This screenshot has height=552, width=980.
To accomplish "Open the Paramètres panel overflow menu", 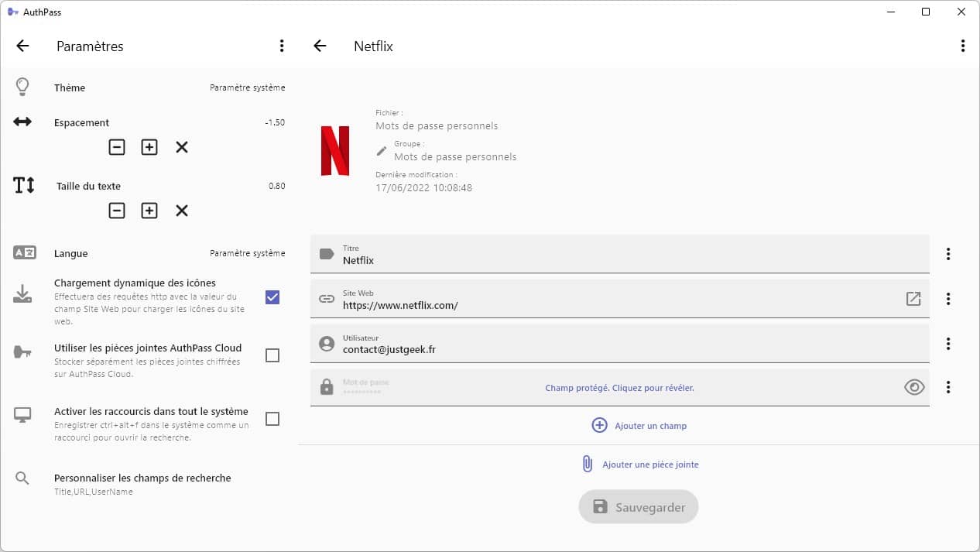I will 282,46.
